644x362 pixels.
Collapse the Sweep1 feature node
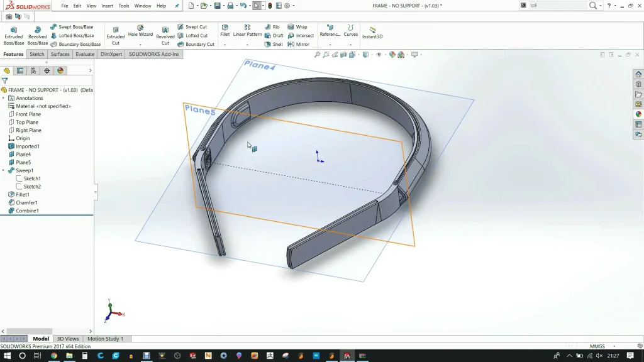coord(4,170)
